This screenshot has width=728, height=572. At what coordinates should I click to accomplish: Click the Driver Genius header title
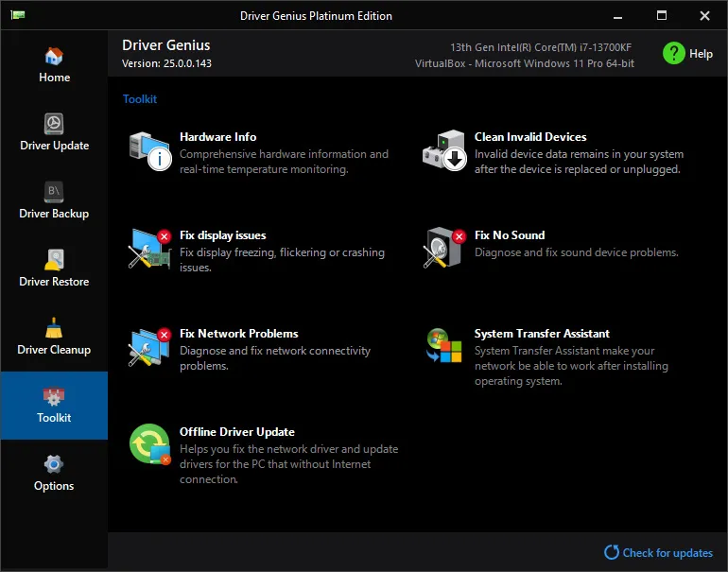coord(166,45)
